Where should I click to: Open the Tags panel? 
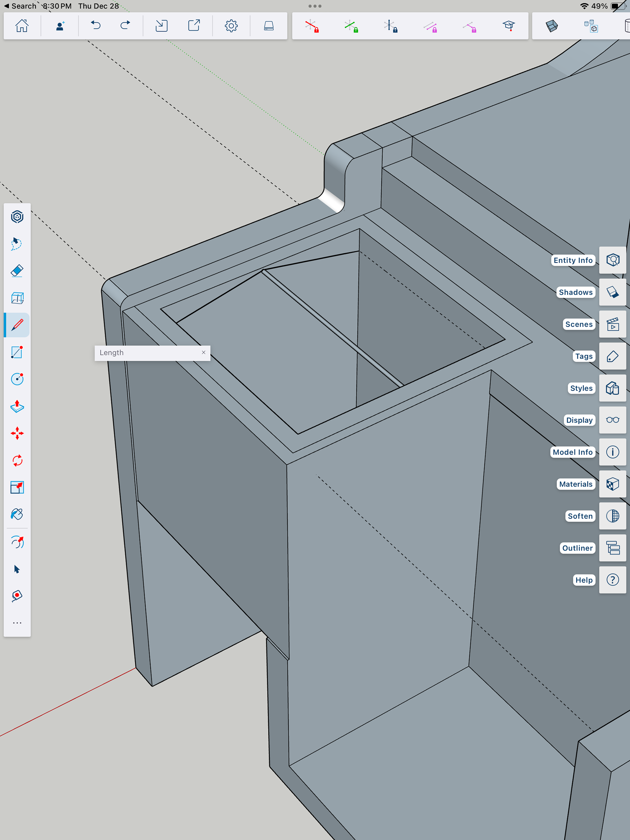pyautogui.click(x=612, y=356)
